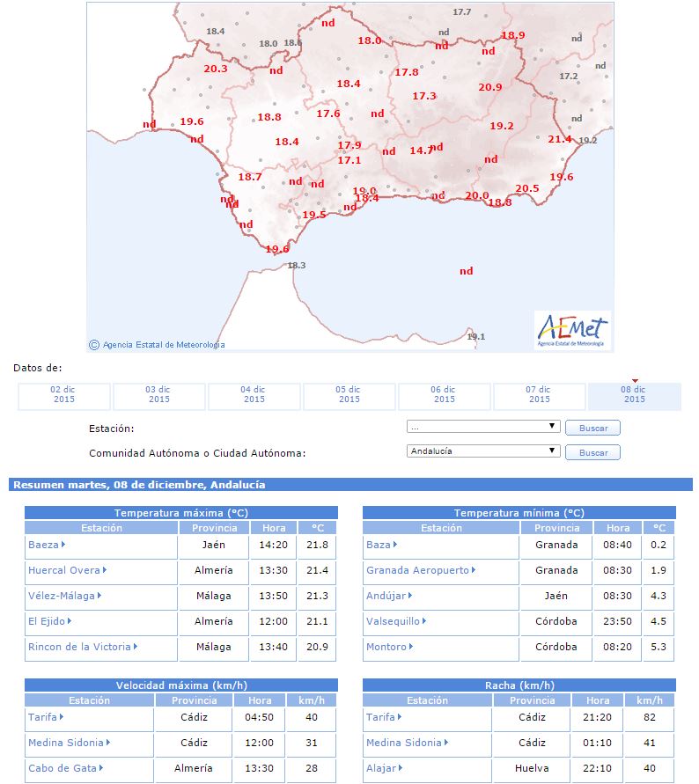The height and width of the screenshot is (784, 699).
Task: Click the arrow icon beside Vélez-Málaga
Action: (99, 596)
